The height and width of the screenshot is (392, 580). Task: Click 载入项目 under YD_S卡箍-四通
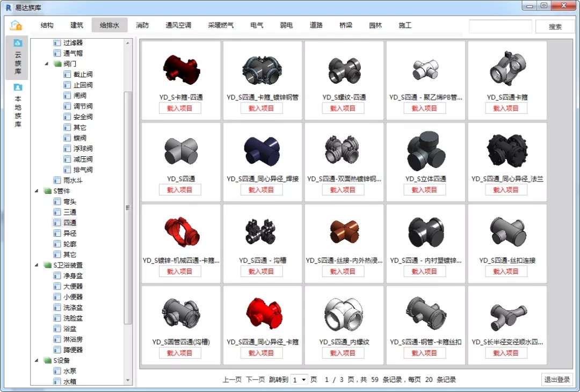(x=180, y=108)
